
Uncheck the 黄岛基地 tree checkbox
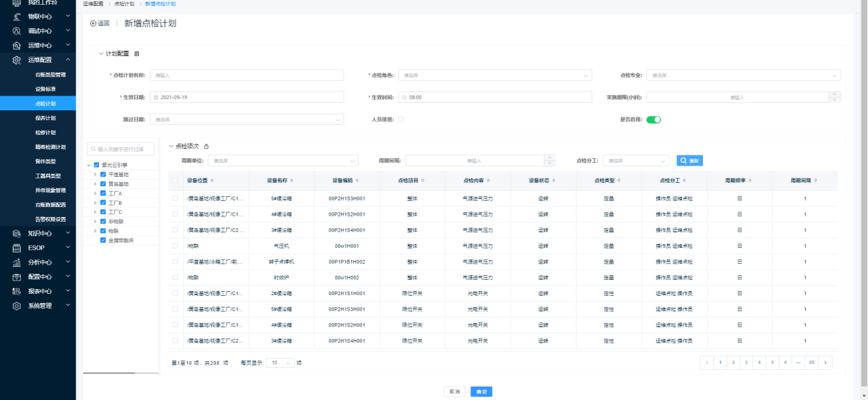pos(103,184)
